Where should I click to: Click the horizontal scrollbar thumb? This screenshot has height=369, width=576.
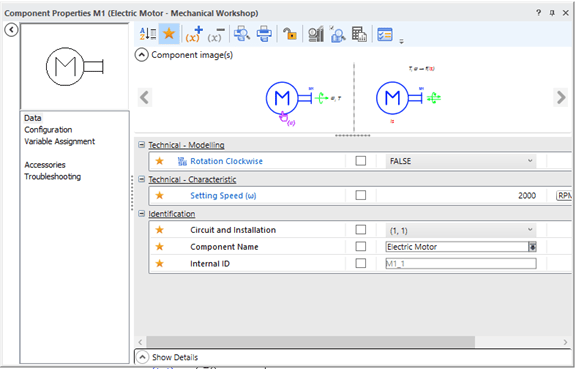(x=310, y=342)
